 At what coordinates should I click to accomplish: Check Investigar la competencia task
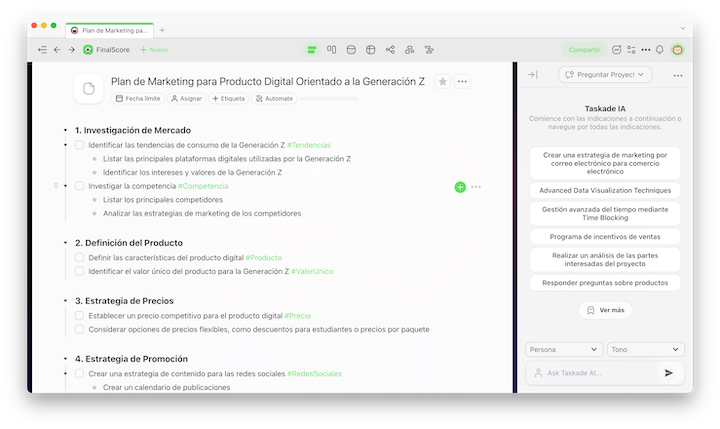[79, 186]
